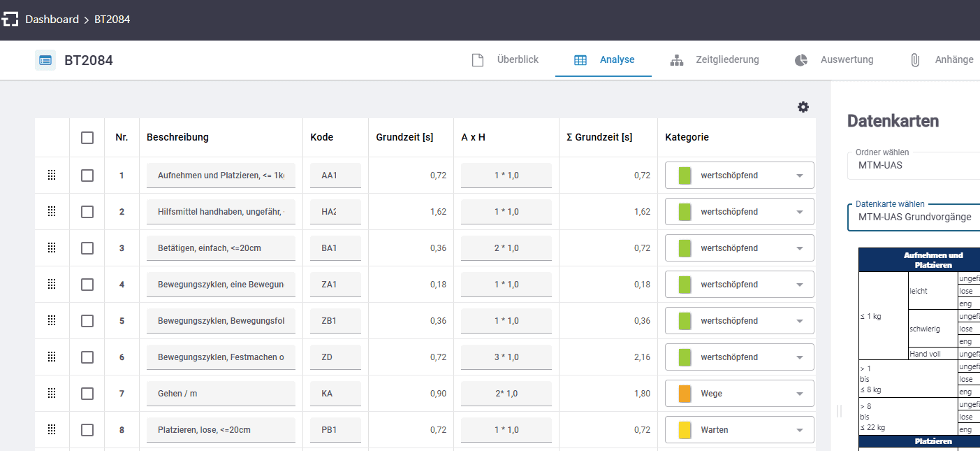Tick the checkbox for row 8
Image resolution: width=980 pixels, height=451 pixels.
pos(87,430)
